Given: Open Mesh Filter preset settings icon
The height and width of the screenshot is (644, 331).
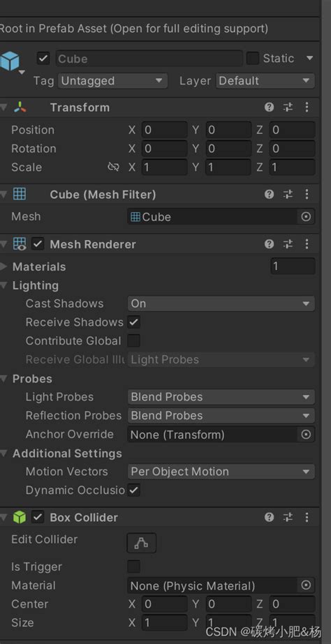Looking at the screenshot, I should click(x=288, y=194).
